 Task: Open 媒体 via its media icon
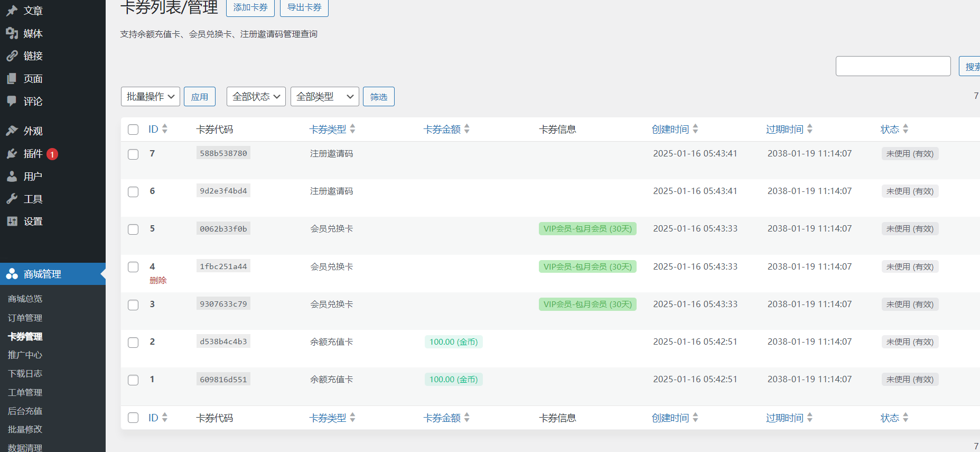[12, 33]
